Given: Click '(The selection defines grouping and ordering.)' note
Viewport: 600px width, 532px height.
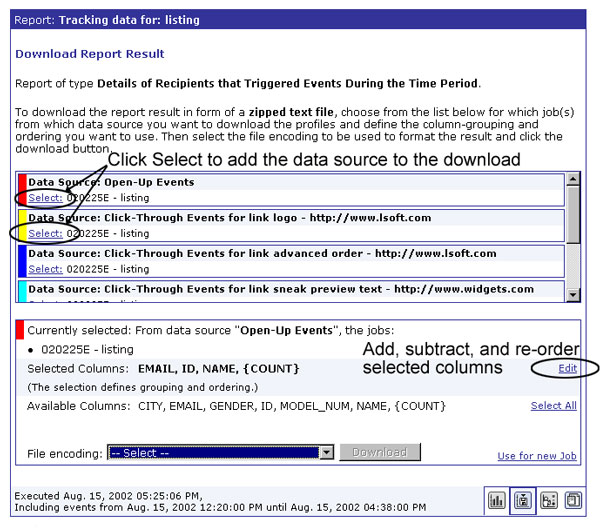Looking at the screenshot, I should pos(143,387).
